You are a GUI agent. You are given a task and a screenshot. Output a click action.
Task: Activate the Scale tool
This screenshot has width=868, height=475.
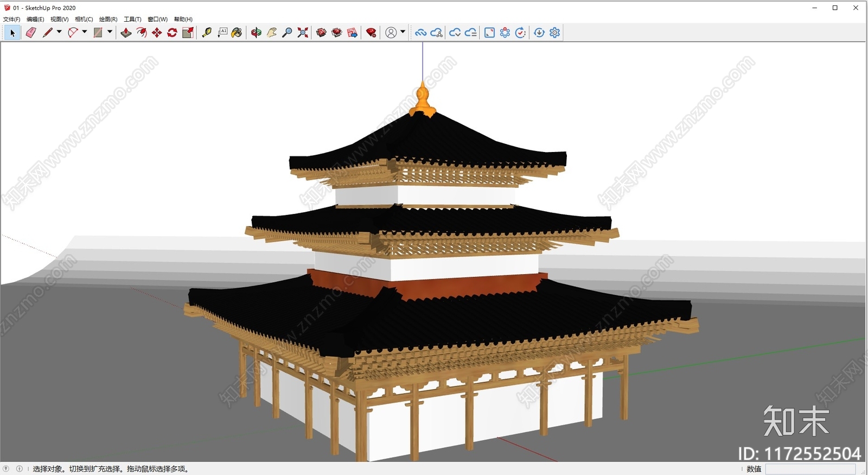point(188,33)
